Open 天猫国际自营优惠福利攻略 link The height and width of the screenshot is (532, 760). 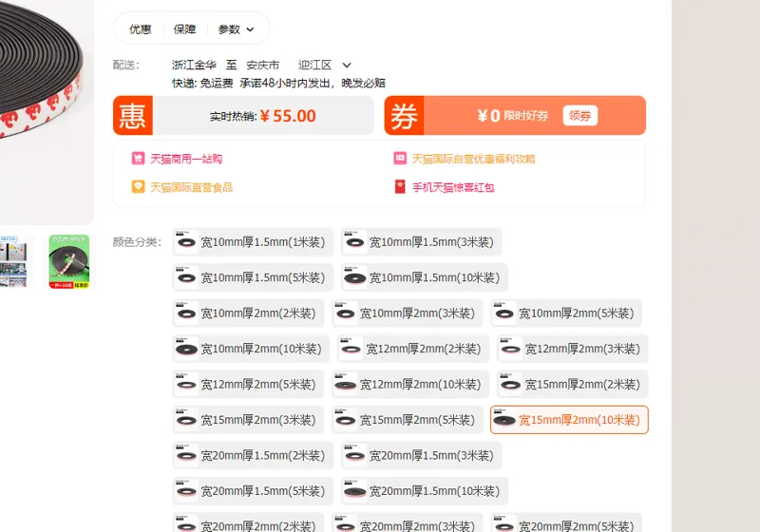473,159
